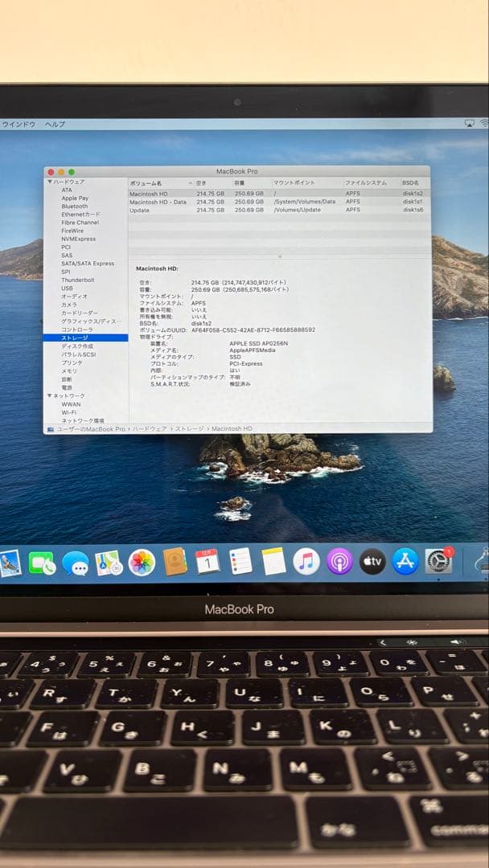Launch FaceTime from the Dock
This screenshot has width=489, height=868.
point(42,563)
